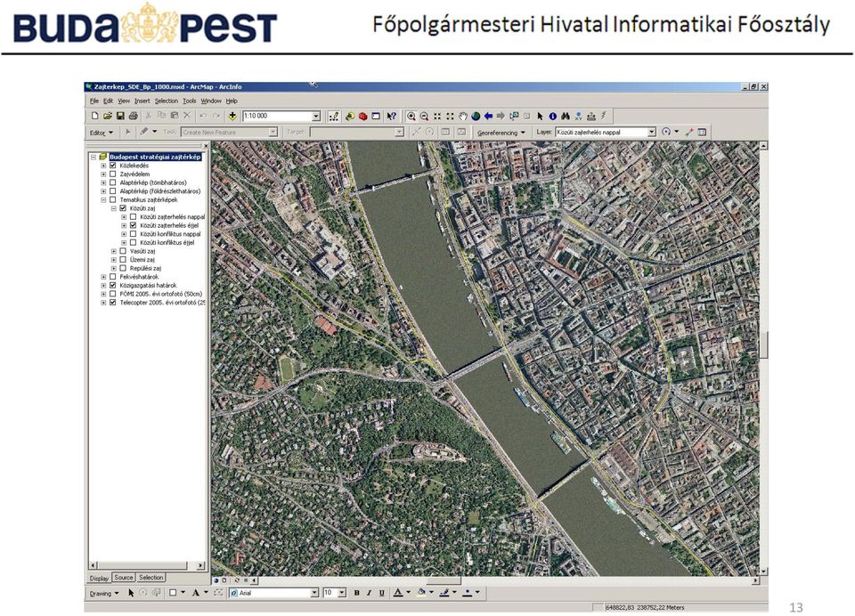Switch to the Source tab
This screenshot has height=616, width=855.
click(124, 578)
